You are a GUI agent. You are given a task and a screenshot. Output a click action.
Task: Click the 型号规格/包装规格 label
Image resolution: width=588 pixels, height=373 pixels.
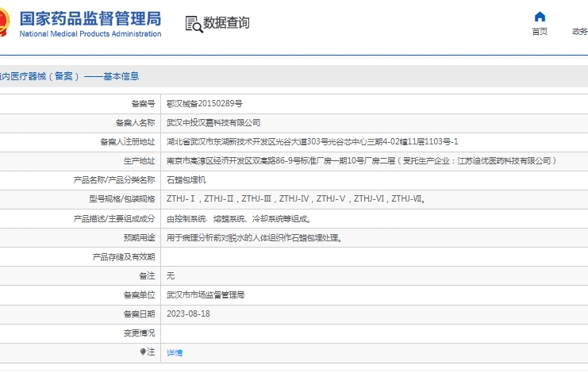coord(122,198)
